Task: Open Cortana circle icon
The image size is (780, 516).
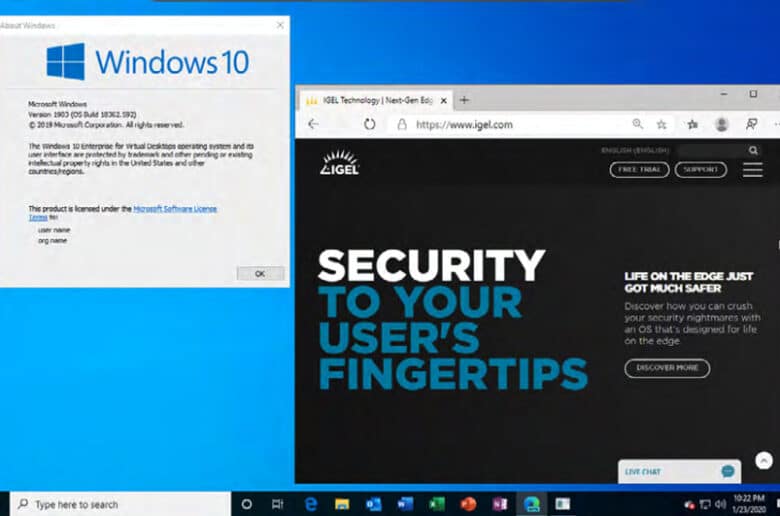Action: click(x=246, y=504)
